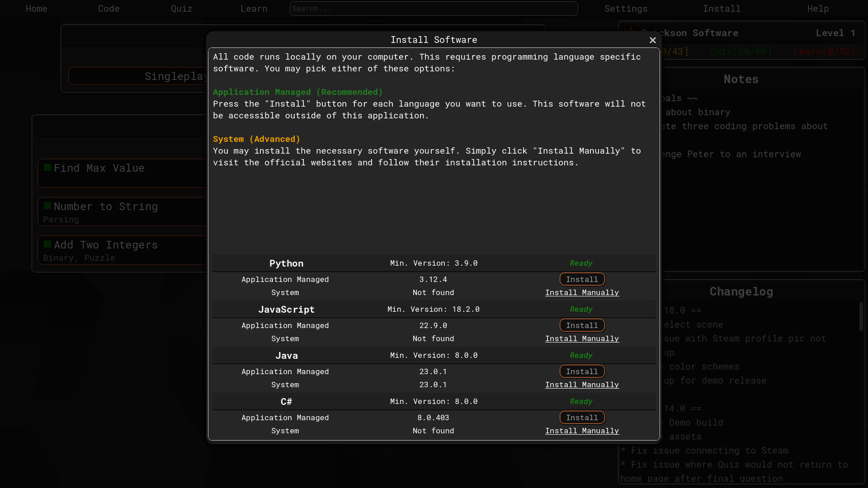Screen dimensions: 868x488
Task: Open Install Manually link for JavaScript
Action: tap(582, 338)
